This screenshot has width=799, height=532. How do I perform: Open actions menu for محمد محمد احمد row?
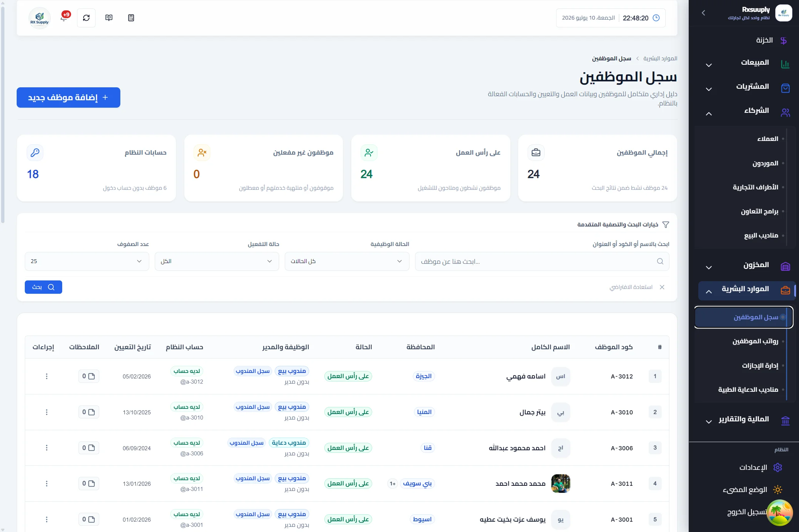pos(47,484)
